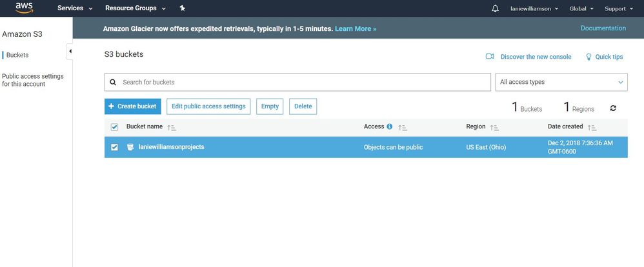Open the All access types filter

pyautogui.click(x=561, y=82)
